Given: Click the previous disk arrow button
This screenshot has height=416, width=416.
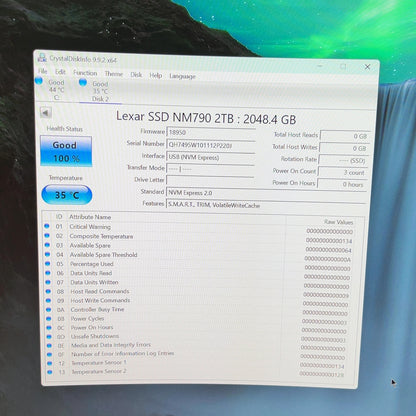Looking at the screenshot, I should click(46, 113).
